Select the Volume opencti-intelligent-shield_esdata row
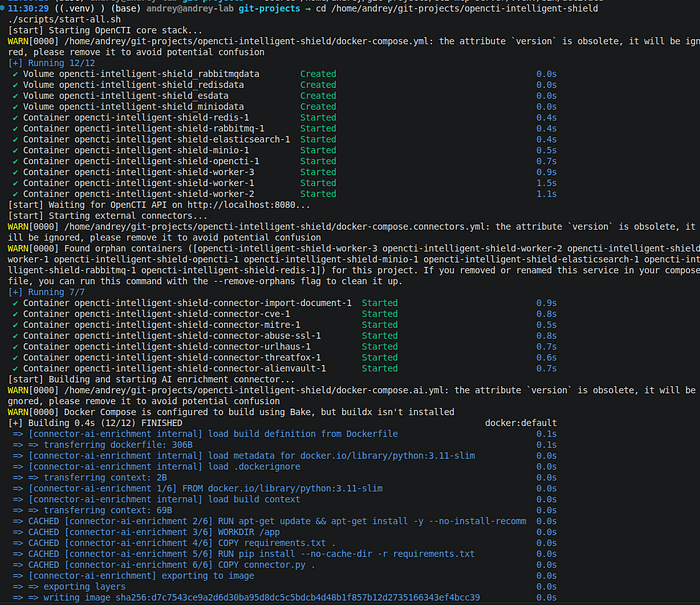 coord(284,96)
